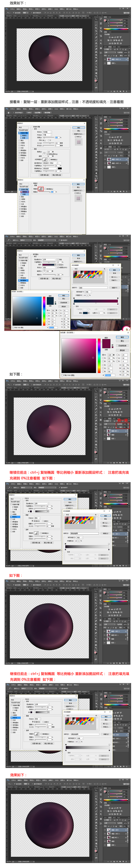Click 载入 in the plum gradient editor
The width and height of the screenshot is (135, 868).
[x=114, y=277]
